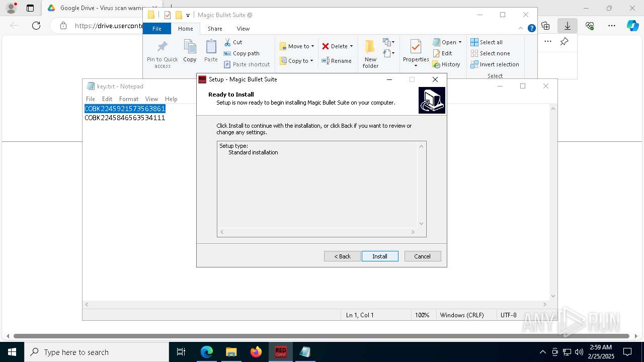Open the File tab in Explorer

click(x=157, y=29)
